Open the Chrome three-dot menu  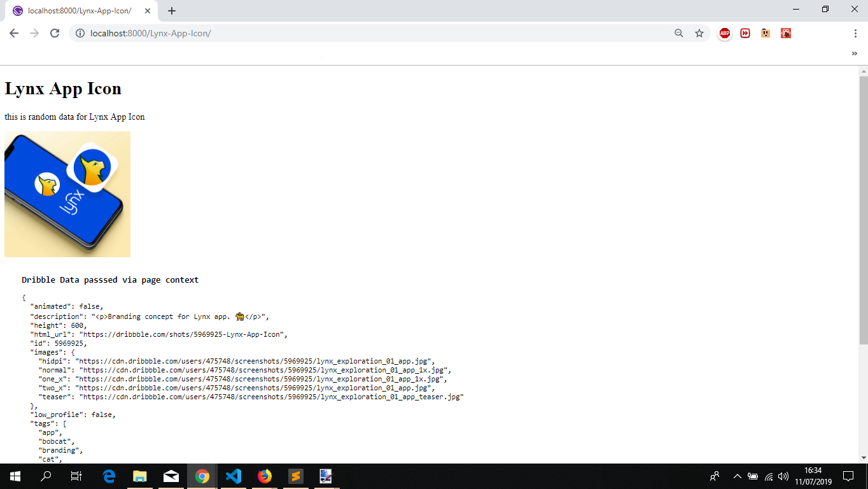pos(855,33)
